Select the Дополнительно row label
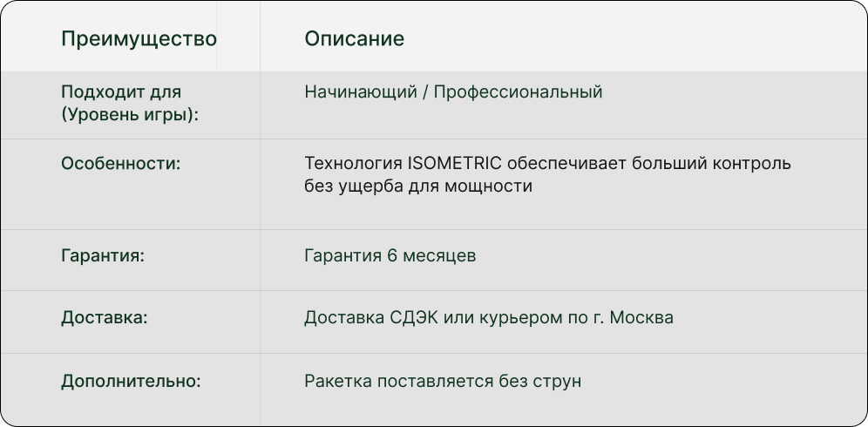The image size is (868, 427). (x=131, y=381)
